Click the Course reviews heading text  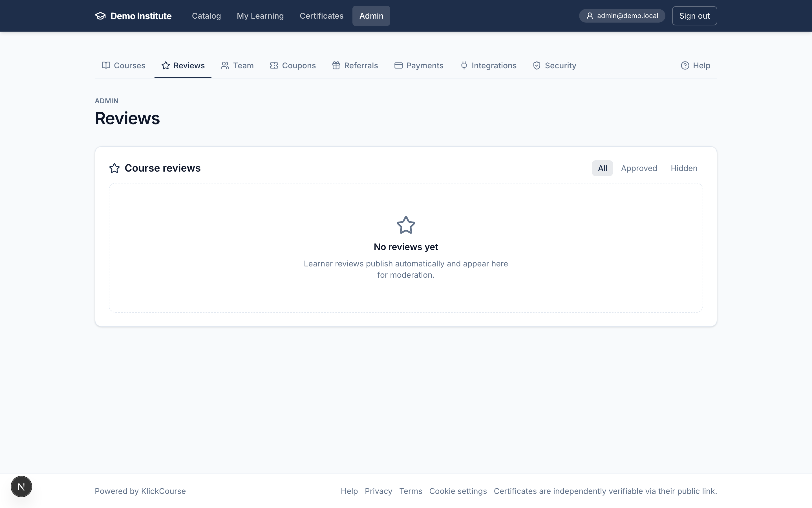[162, 168]
